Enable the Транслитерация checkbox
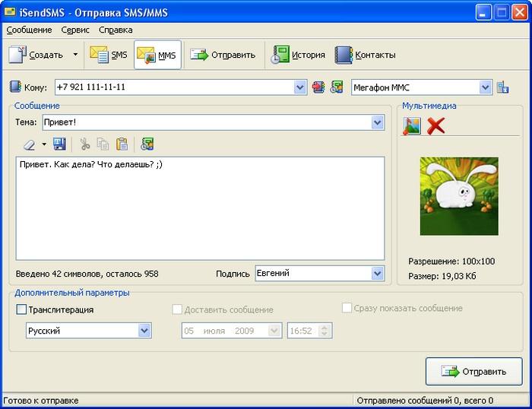Image resolution: width=532 pixels, height=409 pixels. [x=21, y=309]
